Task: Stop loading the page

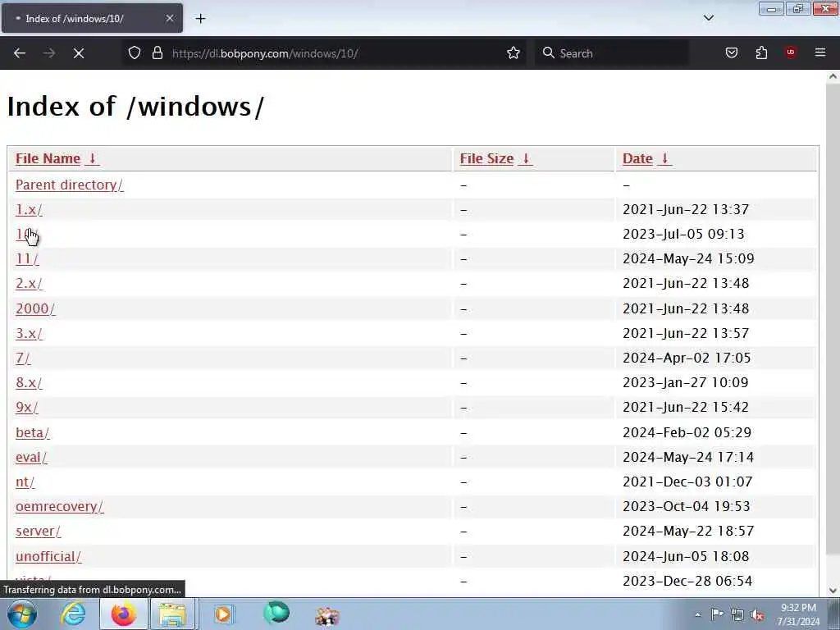Action: pyautogui.click(x=79, y=53)
